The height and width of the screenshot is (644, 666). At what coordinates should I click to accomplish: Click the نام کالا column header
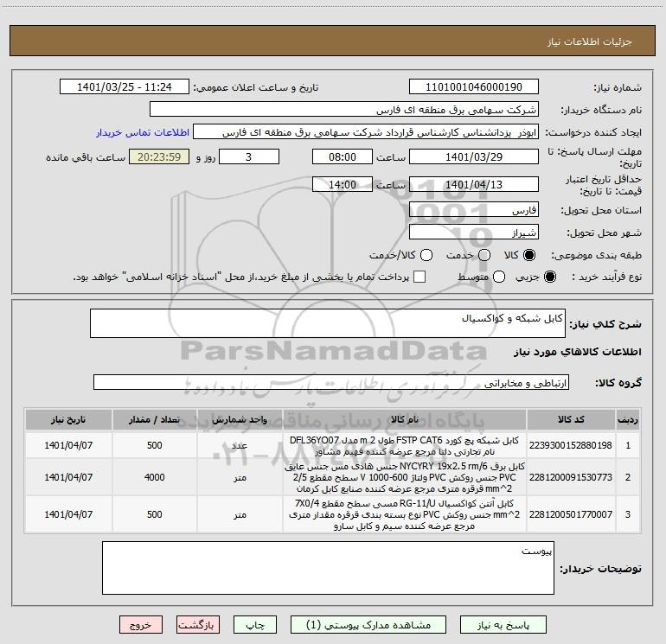[405, 420]
